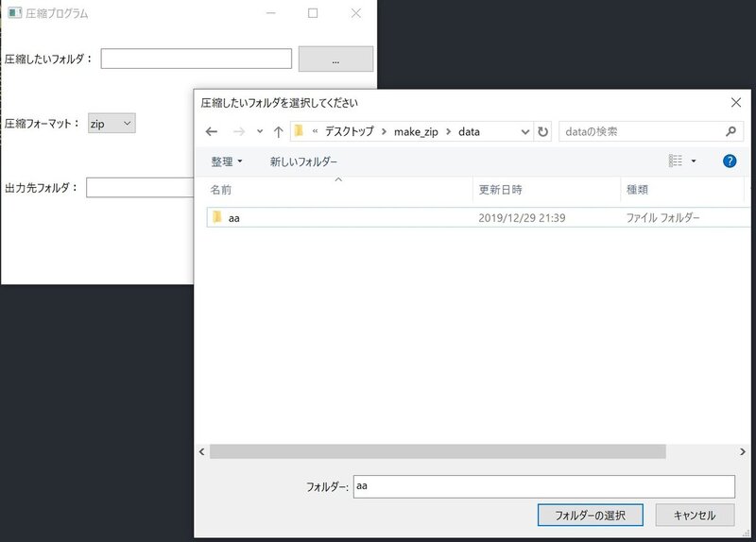The width and height of the screenshot is (756, 542).
Task: Click the ... browse button in 圧縮プログラム
Action: 335,59
